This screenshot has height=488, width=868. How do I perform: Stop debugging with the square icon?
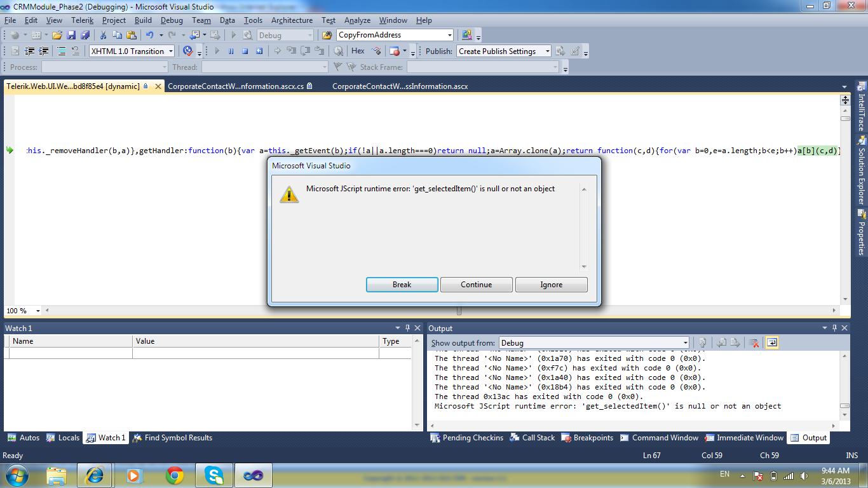click(x=245, y=51)
